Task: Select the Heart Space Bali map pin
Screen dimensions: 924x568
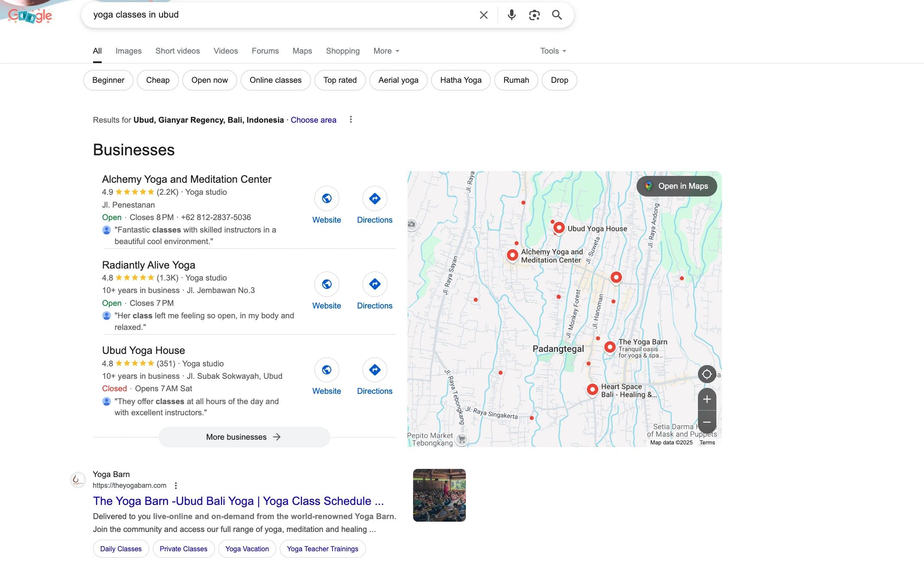Action: 592,390
